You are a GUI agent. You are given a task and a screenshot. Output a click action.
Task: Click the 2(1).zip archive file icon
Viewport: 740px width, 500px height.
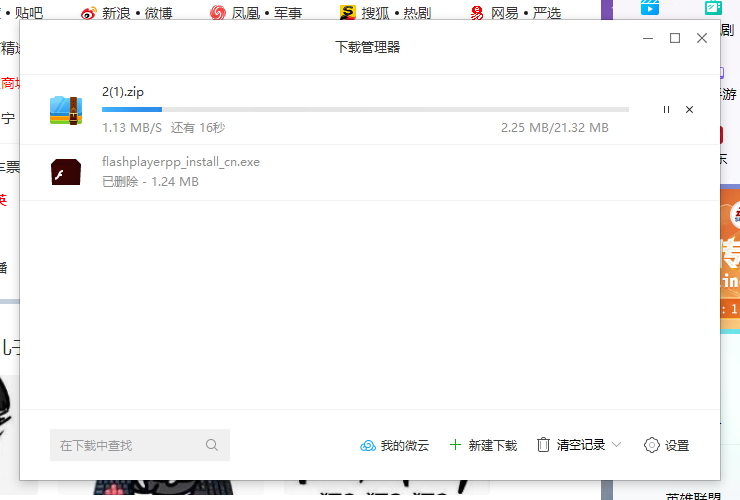point(66,110)
